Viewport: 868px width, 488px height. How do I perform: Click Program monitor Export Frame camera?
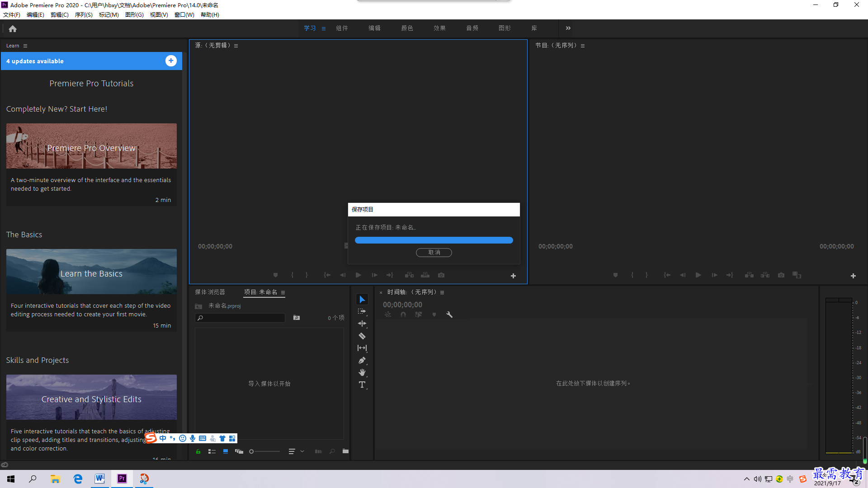coord(781,275)
